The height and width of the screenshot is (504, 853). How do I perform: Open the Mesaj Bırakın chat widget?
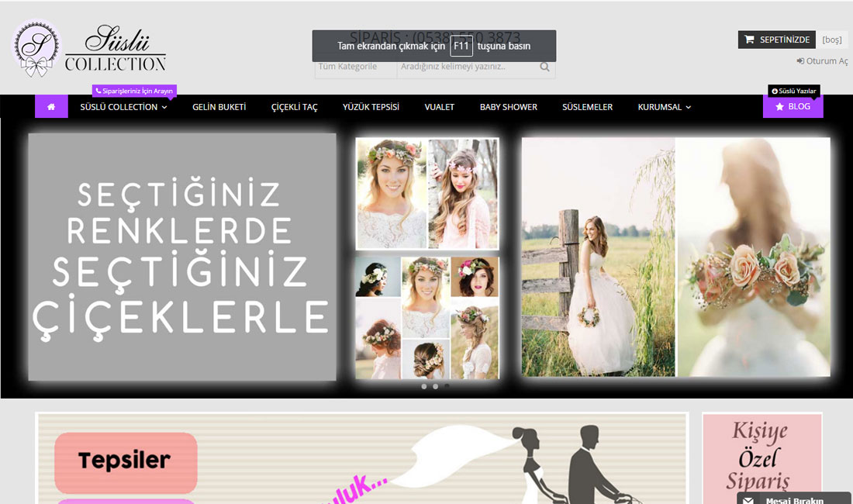[x=794, y=499]
